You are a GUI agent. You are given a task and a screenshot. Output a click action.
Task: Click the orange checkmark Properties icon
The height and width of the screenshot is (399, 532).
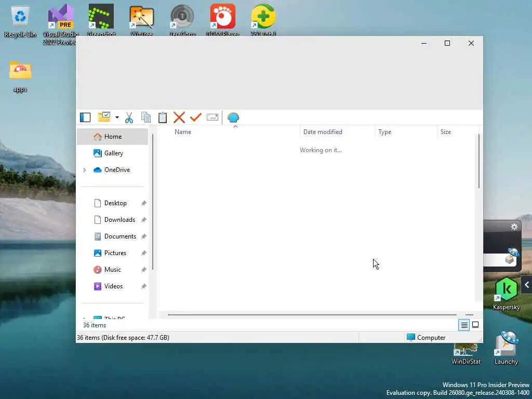point(196,117)
